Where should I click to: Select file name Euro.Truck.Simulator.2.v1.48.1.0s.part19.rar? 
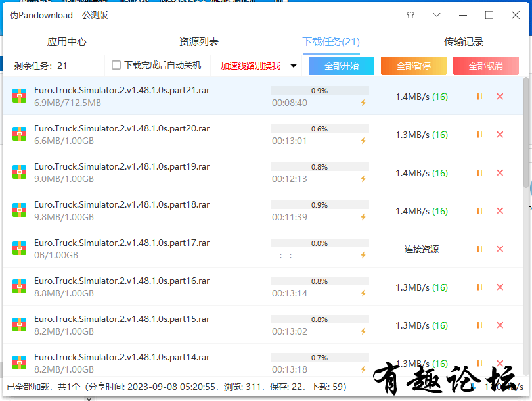click(x=122, y=166)
